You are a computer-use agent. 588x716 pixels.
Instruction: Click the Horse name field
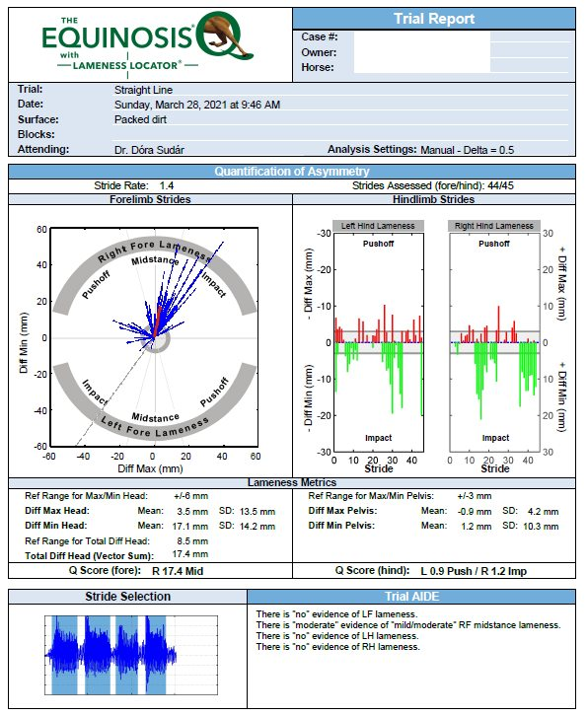pyautogui.click(x=422, y=67)
